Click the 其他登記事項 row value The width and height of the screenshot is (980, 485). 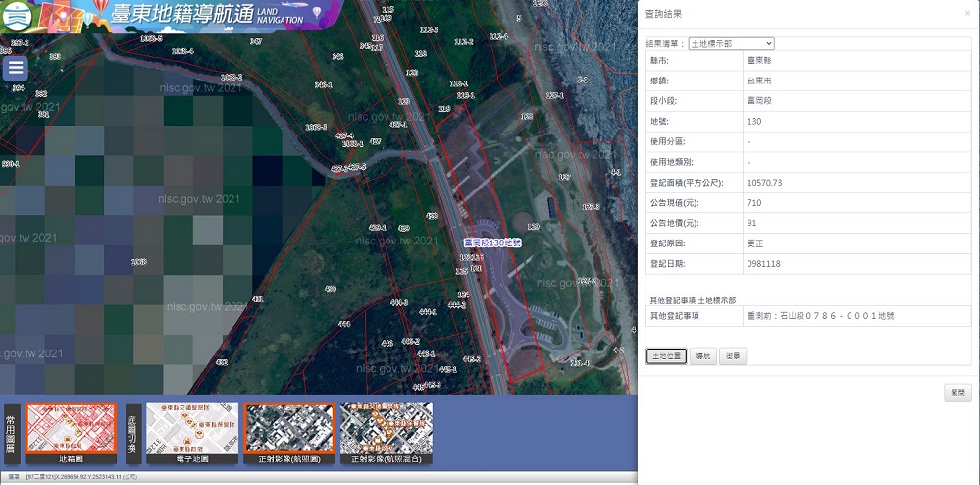(x=821, y=316)
